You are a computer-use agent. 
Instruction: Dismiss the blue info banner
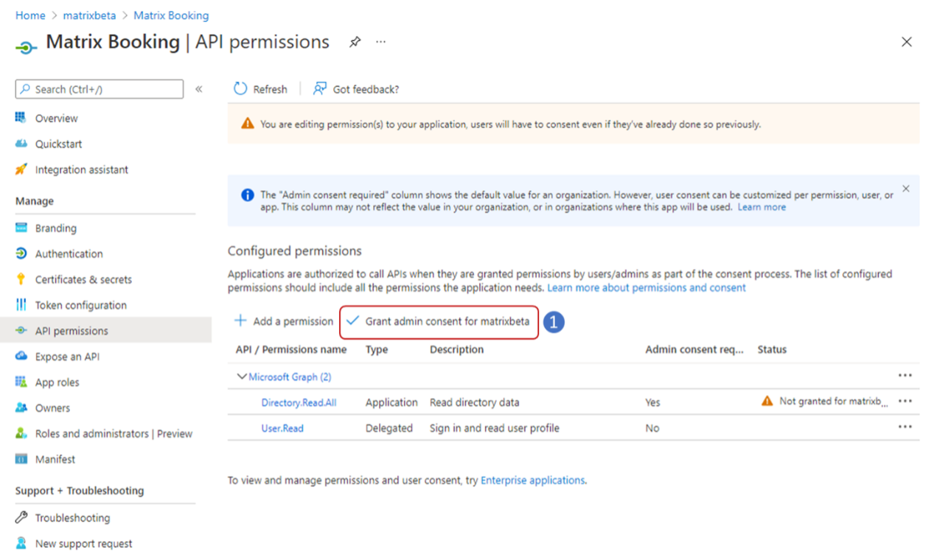(x=906, y=189)
